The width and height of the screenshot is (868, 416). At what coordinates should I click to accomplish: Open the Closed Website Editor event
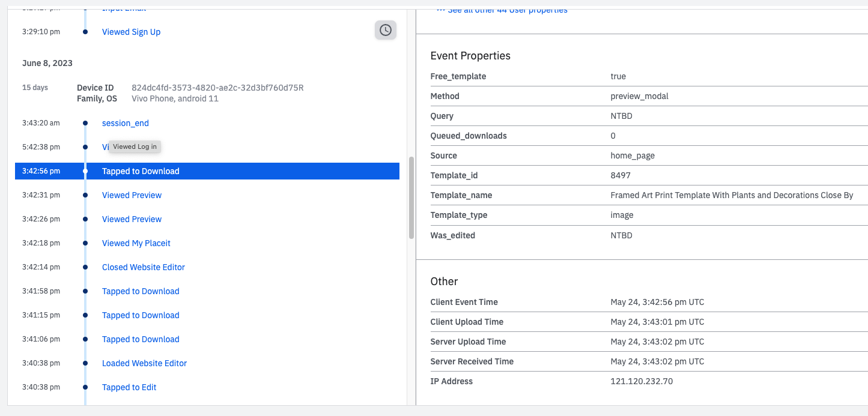tap(143, 267)
